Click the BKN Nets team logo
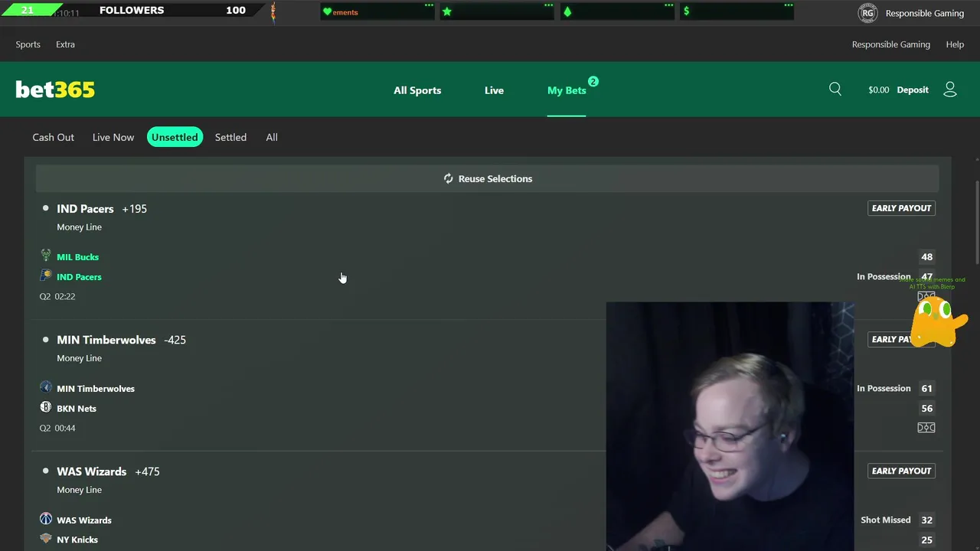 46,407
